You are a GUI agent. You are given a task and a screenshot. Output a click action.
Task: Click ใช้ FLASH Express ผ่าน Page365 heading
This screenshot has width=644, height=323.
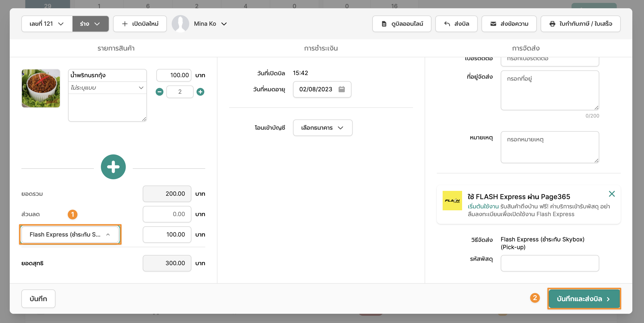click(519, 197)
